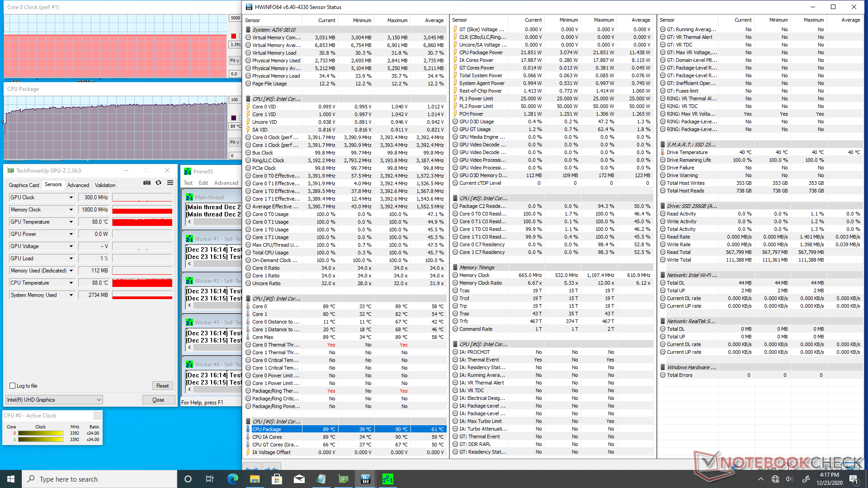868x488 pixels.
Task: Click the red swatch in Core 0 Clock graph
Action: tap(234, 36)
